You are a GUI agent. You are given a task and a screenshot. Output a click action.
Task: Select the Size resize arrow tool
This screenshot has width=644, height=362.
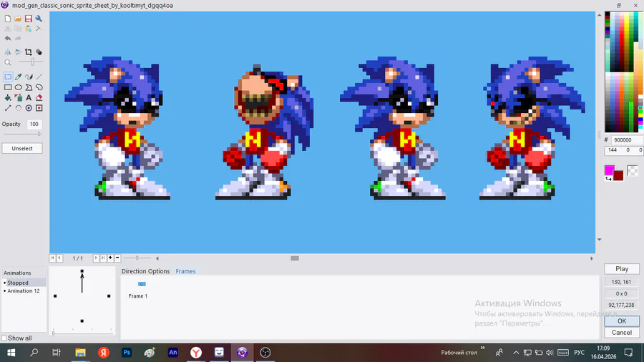[x=8, y=108]
